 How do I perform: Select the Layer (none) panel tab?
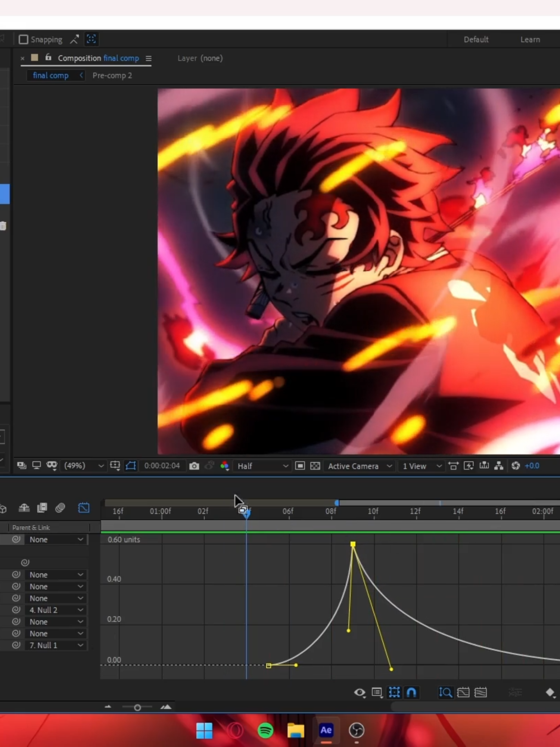(200, 58)
